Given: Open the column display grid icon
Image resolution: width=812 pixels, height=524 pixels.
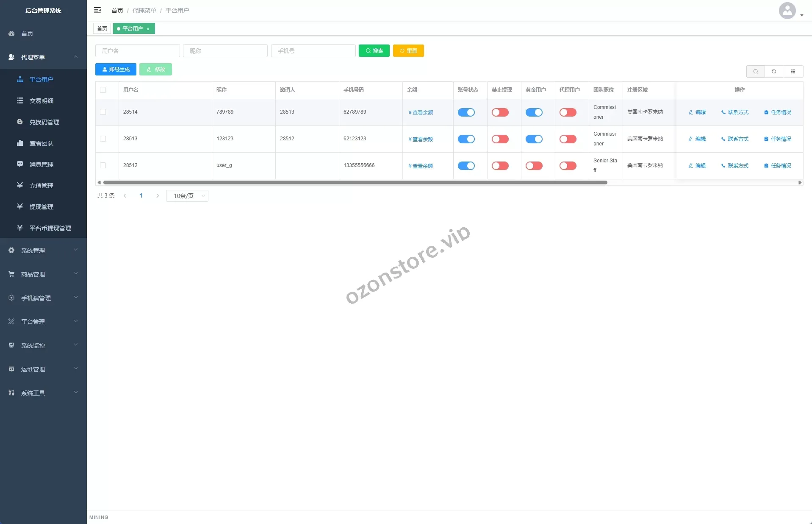Looking at the screenshot, I should coord(793,71).
